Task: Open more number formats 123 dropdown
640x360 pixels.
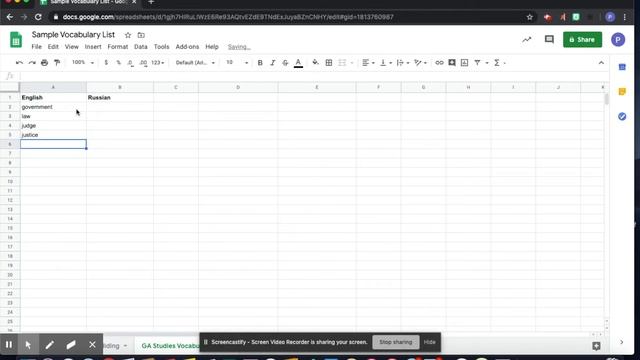Action: 158,63
